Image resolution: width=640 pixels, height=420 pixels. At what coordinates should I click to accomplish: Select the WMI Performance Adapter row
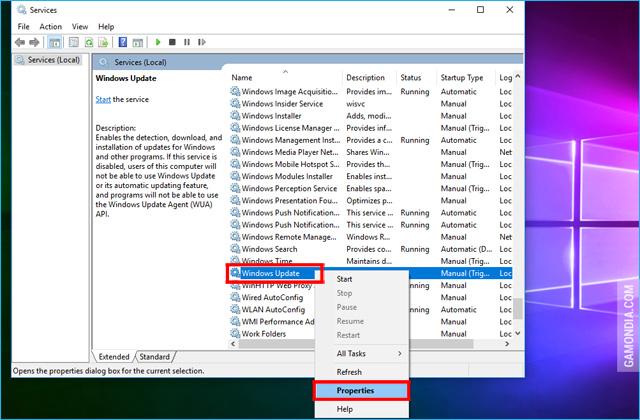(x=370, y=322)
